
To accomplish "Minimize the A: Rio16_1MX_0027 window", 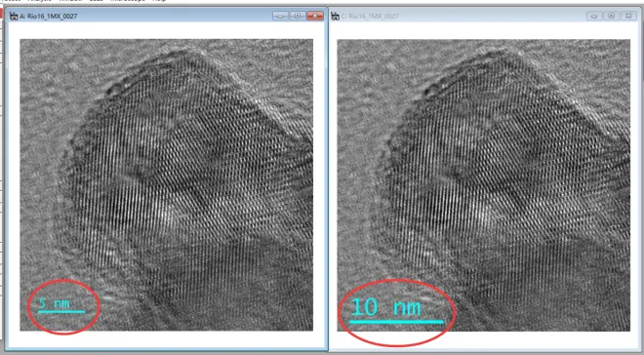I will click(x=280, y=16).
